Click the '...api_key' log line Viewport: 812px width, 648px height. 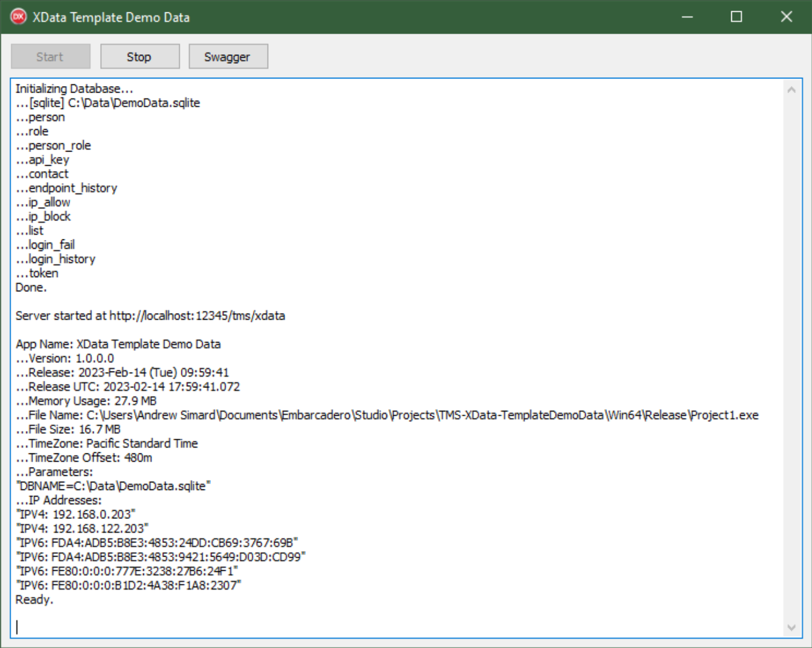point(42,159)
